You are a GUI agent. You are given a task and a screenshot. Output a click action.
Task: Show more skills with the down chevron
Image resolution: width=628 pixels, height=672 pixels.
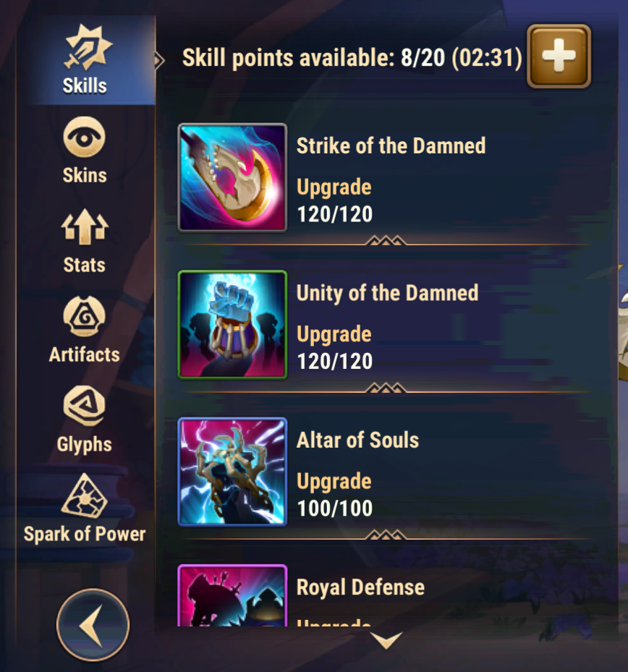(x=386, y=640)
